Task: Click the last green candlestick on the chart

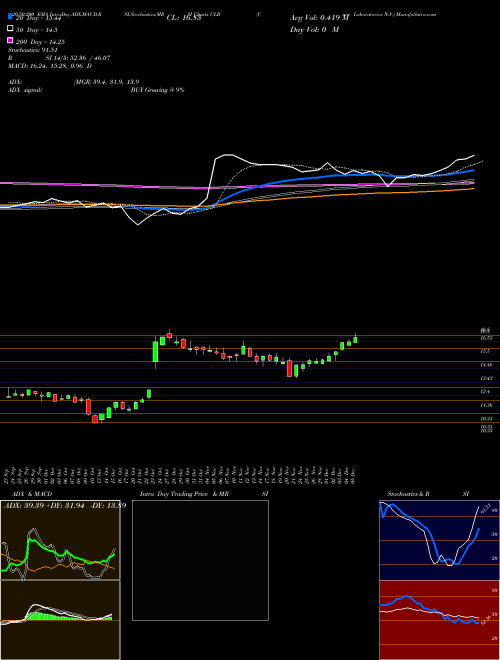Action: pyautogui.click(x=355, y=339)
